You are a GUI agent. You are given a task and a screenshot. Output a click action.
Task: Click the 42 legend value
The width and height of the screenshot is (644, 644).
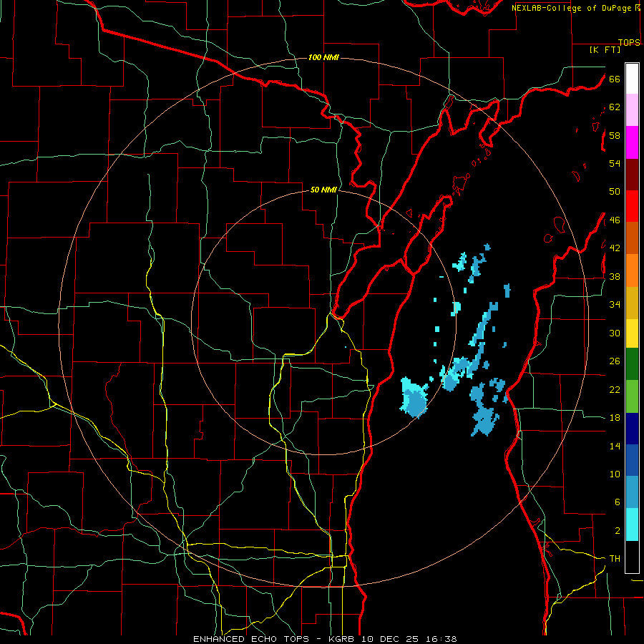pyautogui.click(x=615, y=248)
